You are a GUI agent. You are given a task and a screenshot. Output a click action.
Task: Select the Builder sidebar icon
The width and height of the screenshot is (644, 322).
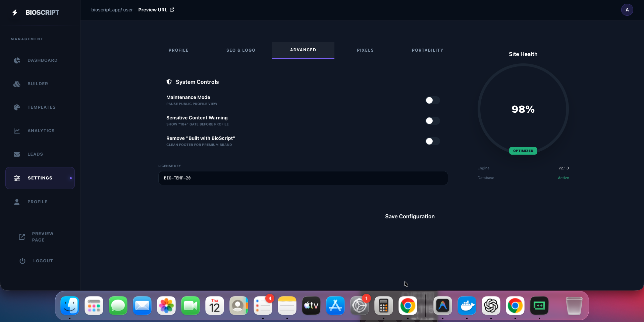(x=16, y=84)
